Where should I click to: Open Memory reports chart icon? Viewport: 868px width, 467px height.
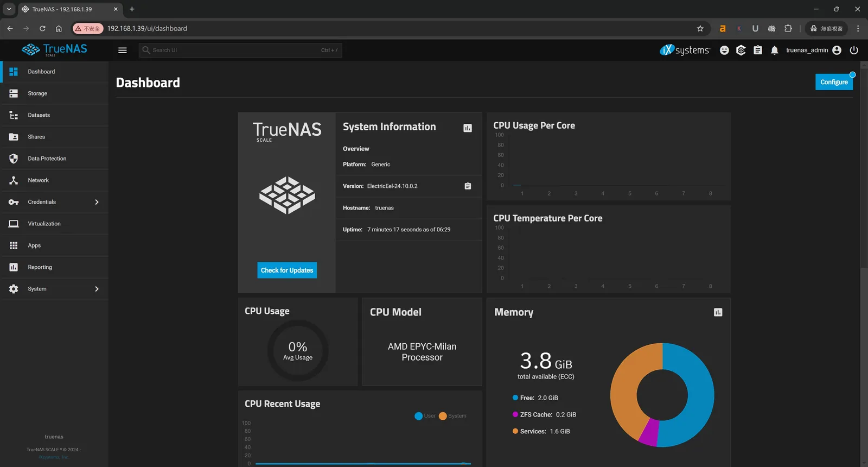click(718, 312)
